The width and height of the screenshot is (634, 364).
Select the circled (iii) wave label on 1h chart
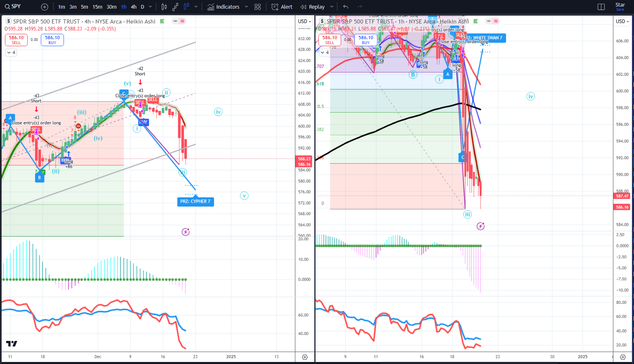pos(467,214)
